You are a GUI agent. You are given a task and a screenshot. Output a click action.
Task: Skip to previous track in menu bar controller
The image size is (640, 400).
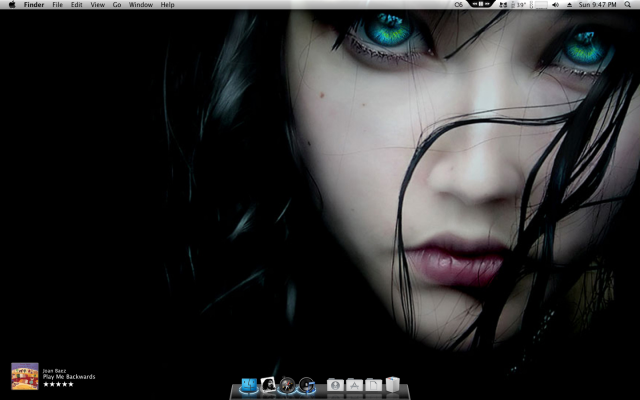tap(474, 4)
